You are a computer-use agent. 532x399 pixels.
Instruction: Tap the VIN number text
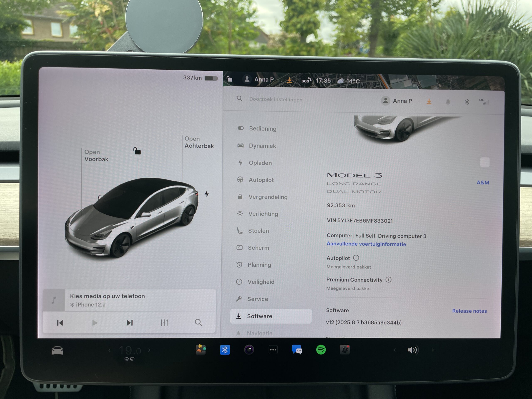(360, 221)
